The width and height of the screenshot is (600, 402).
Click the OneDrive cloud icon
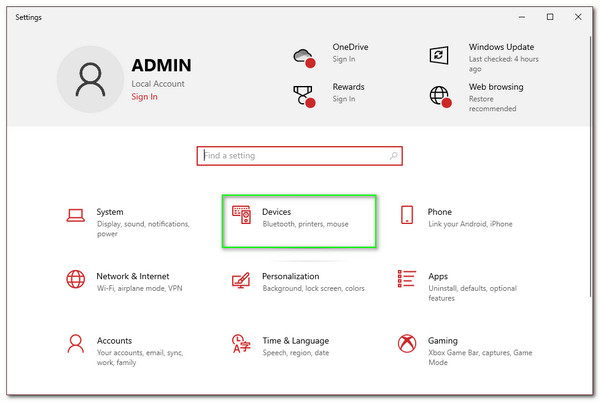[x=304, y=55]
